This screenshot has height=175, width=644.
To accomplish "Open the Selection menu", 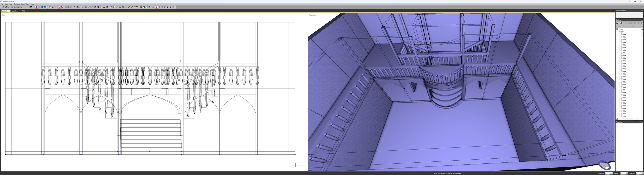I will pos(17,4).
